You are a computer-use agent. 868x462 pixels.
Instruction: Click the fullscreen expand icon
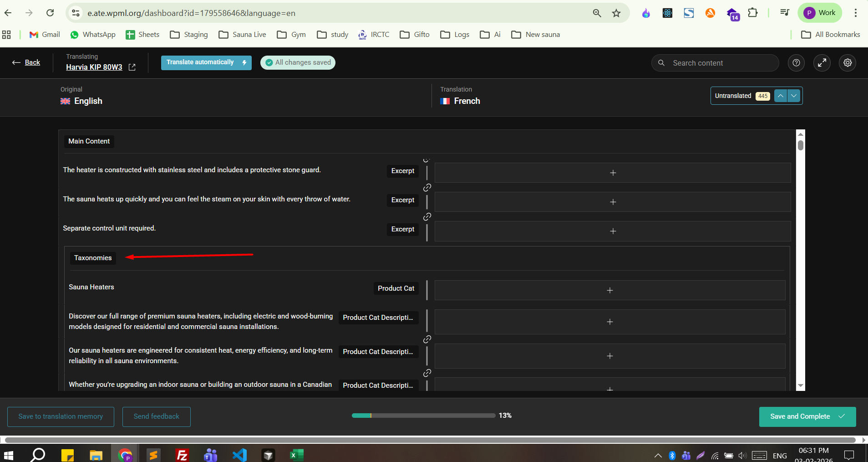(822, 63)
